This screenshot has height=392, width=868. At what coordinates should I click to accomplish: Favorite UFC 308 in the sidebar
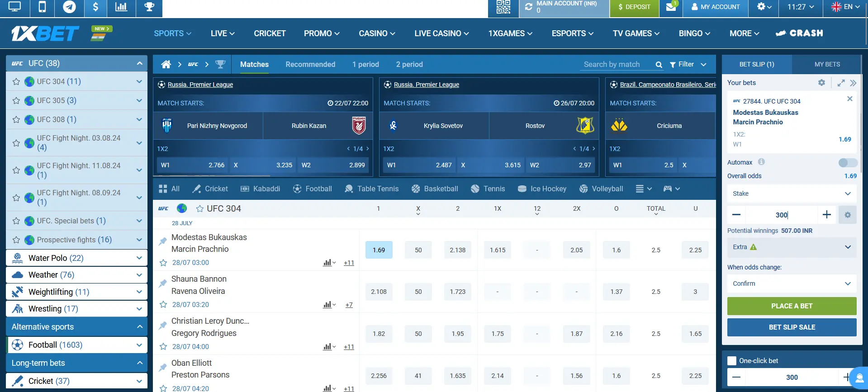pos(16,120)
